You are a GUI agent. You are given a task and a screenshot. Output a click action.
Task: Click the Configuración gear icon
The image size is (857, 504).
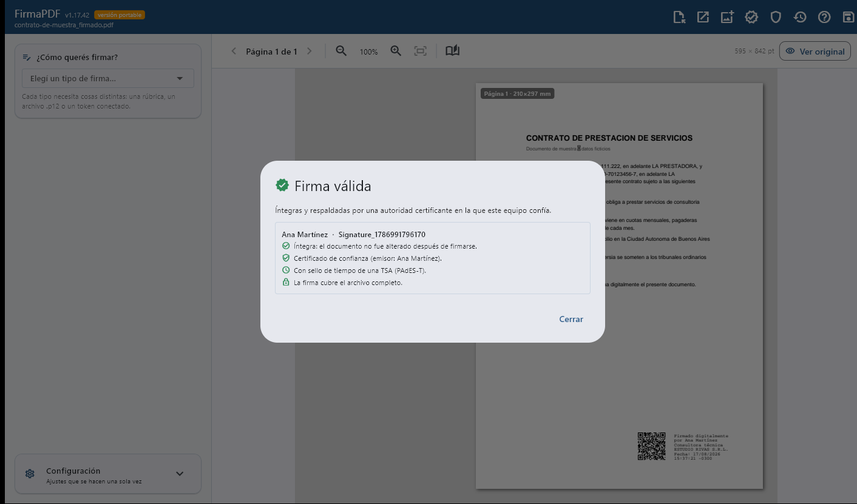click(30, 474)
